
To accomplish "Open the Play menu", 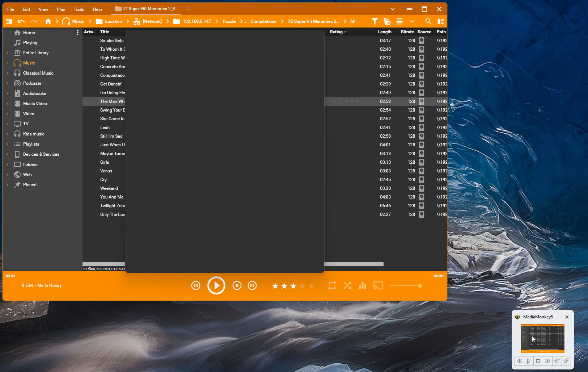I will coord(61,9).
